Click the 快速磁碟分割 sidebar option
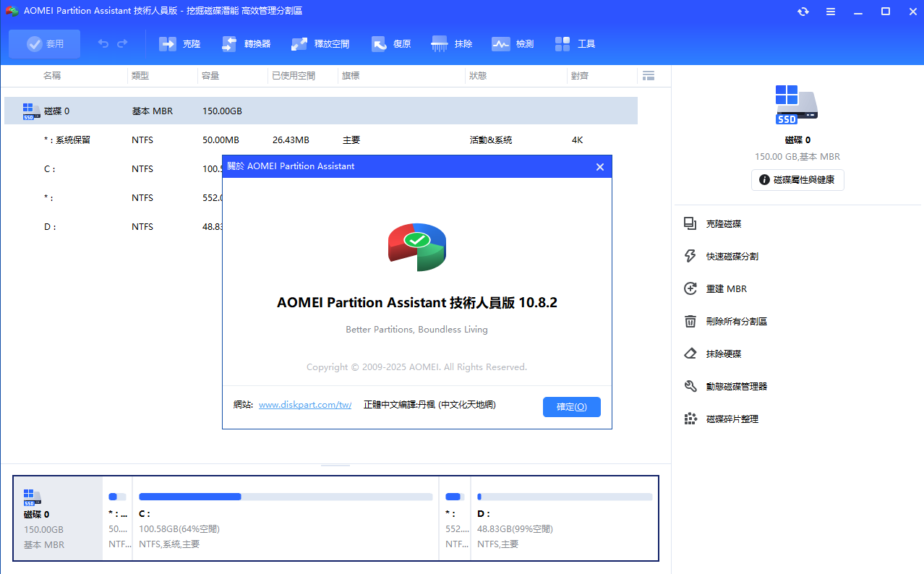Screen dimensions: 924x574 click(732, 257)
